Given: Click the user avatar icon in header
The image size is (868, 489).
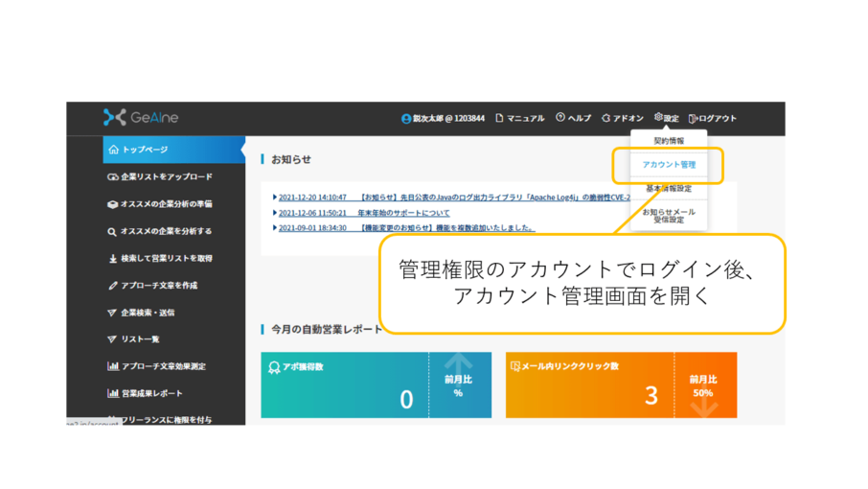Looking at the screenshot, I should point(406,119).
